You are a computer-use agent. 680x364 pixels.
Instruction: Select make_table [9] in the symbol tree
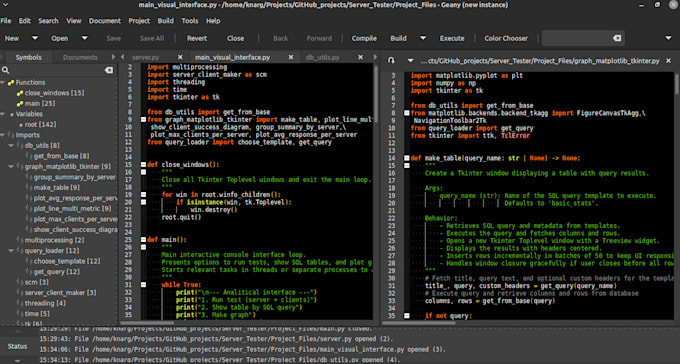[56, 187]
